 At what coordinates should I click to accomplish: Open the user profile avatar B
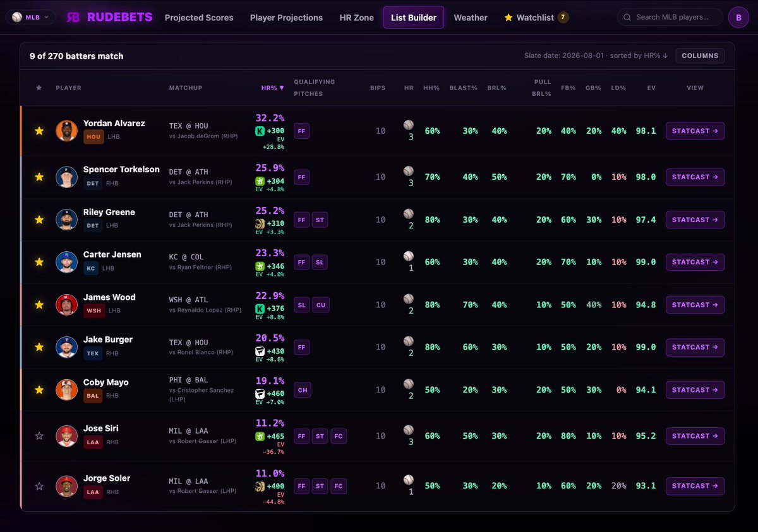(x=738, y=18)
